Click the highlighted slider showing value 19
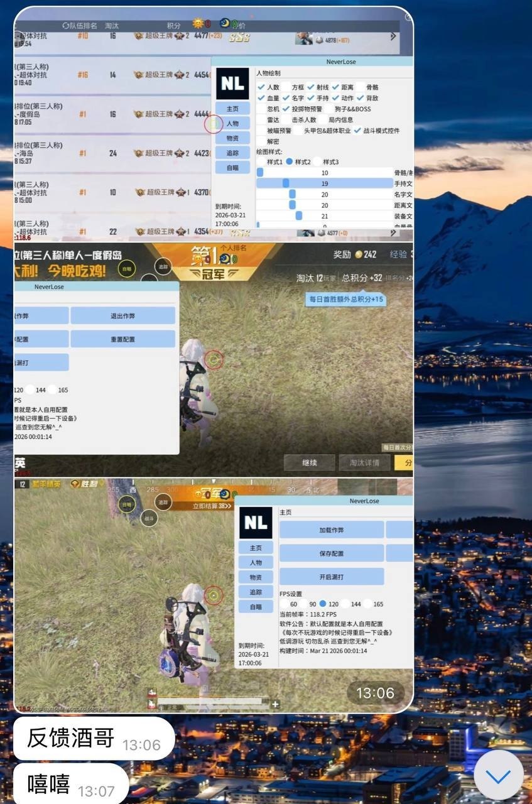Screen dimensions: 532x804 [x=324, y=183]
